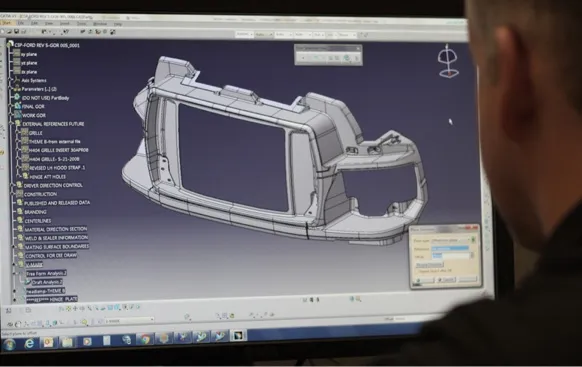Viewport: 582px width, 367px height.
Task: Open the File Explorer folder on taskbar
Action: (67, 342)
